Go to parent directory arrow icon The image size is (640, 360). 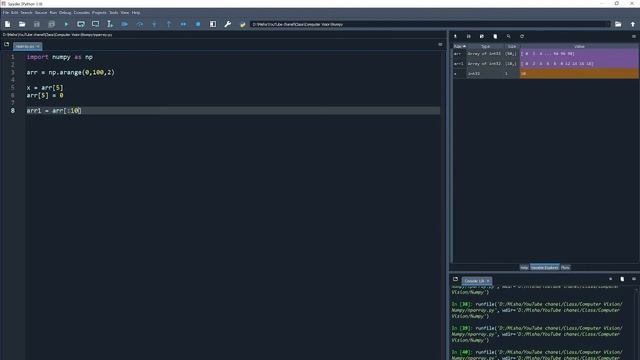pyautogui.click(x=633, y=24)
